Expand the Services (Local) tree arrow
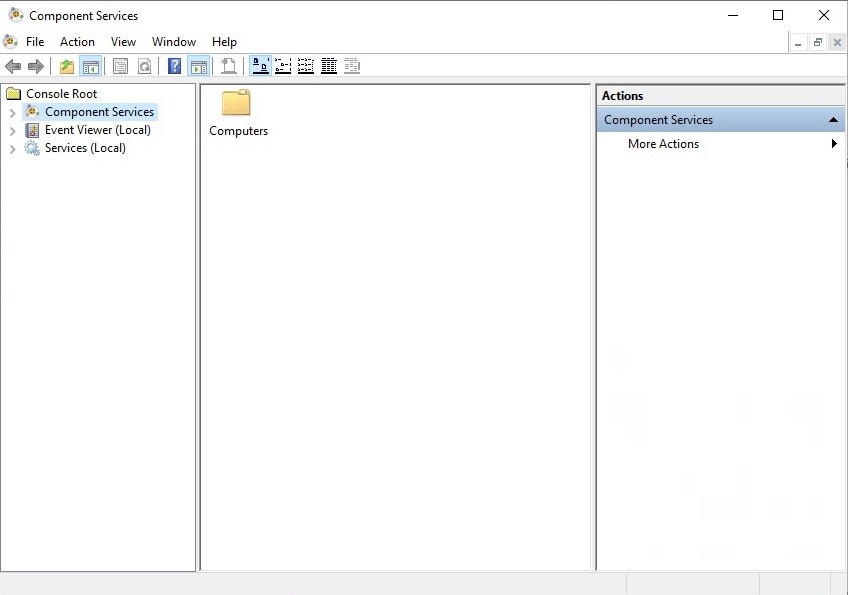This screenshot has width=848, height=595. (12, 149)
